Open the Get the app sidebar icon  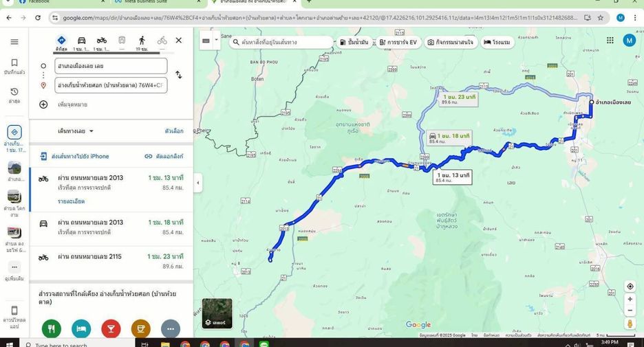click(14, 317)
